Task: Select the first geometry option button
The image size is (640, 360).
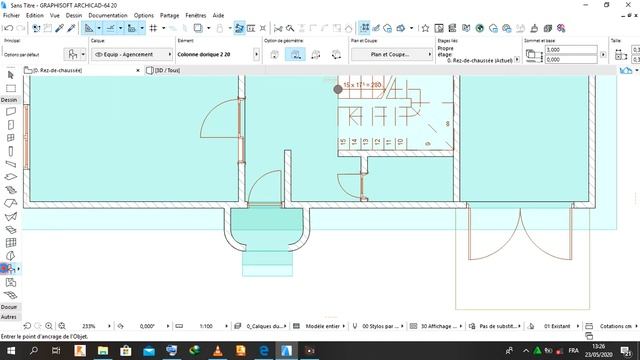Action: 275,54
